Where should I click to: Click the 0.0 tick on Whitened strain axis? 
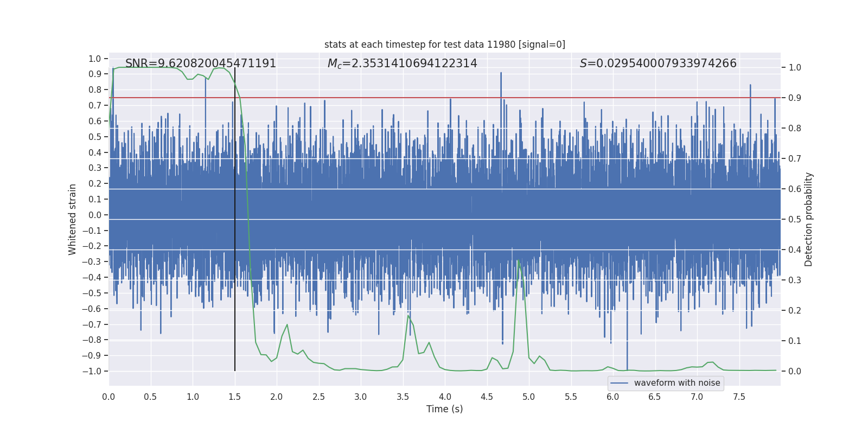(95, 215)
